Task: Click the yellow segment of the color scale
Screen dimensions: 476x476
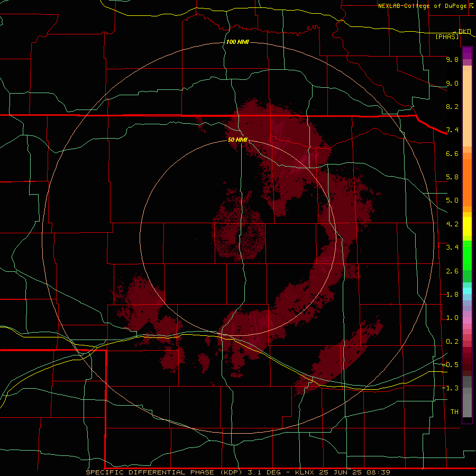Action: coord(467,226)
